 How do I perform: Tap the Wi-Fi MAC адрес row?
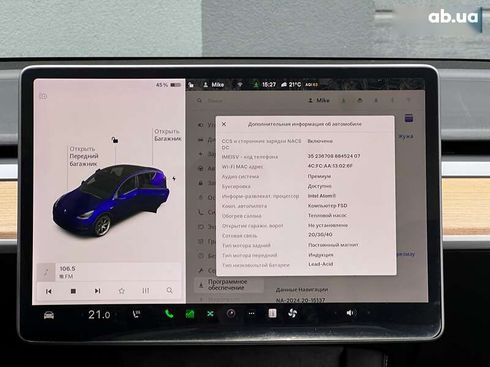click(287, 166)
